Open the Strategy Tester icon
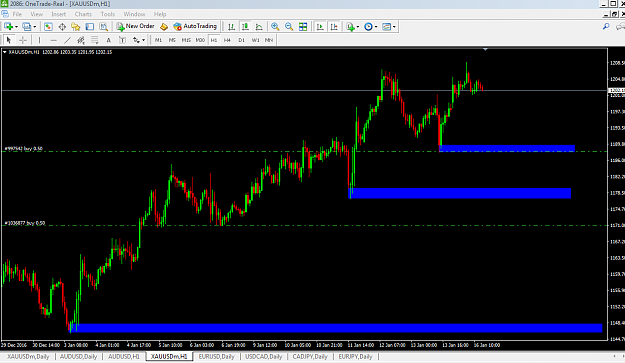The image size is (625, 363). 104,27
